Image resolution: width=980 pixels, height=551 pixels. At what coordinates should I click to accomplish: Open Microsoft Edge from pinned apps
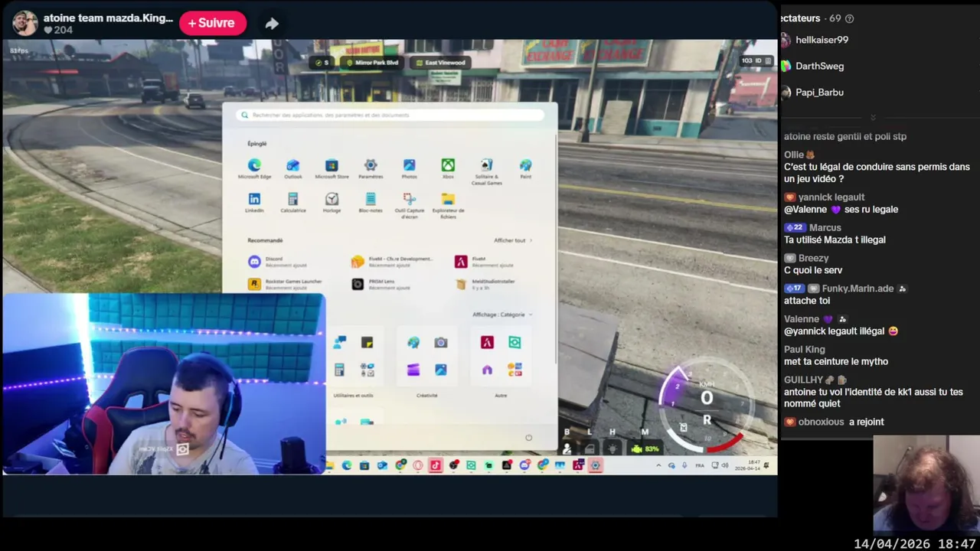[254, 168]
